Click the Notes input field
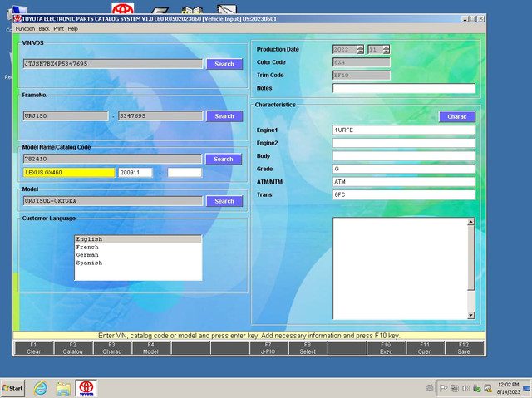This screenshot has width=532, height=398. (404, 88)
